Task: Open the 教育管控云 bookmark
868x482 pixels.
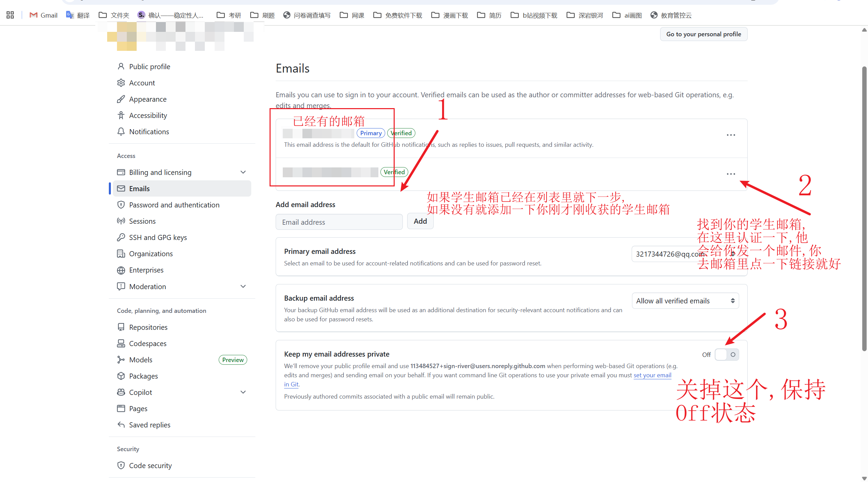Action: click(671, 15)
